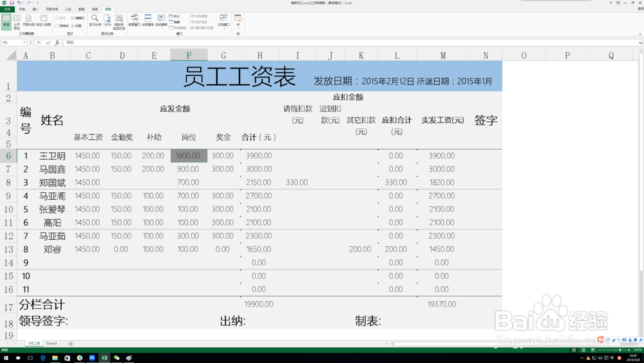Image resolution: width=644 pixels, height=363 pixels.
Task: Confirm formula bar entry (check icon)
Action: coord(48,43)
